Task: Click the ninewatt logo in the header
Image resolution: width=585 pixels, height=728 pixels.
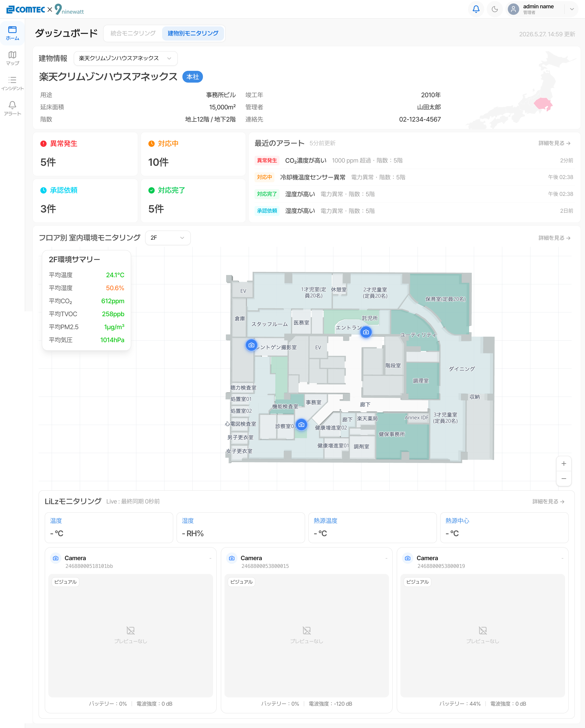Action: click(70, 10)
